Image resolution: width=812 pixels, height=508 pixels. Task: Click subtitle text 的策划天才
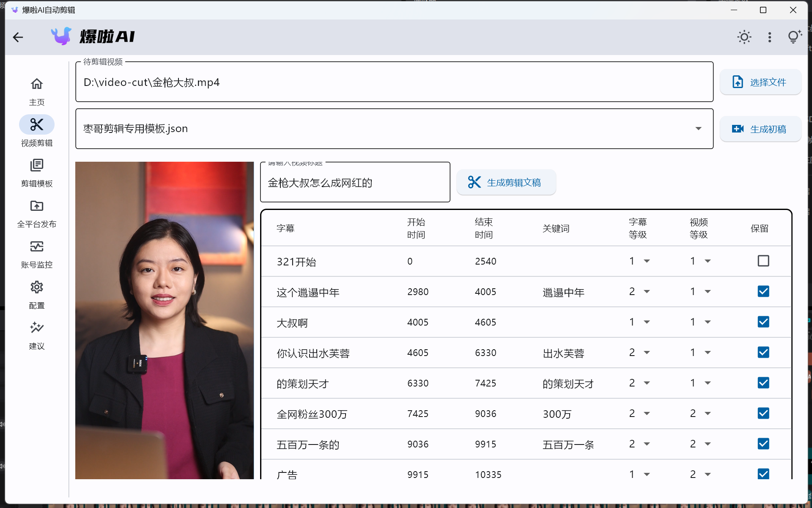302,384
